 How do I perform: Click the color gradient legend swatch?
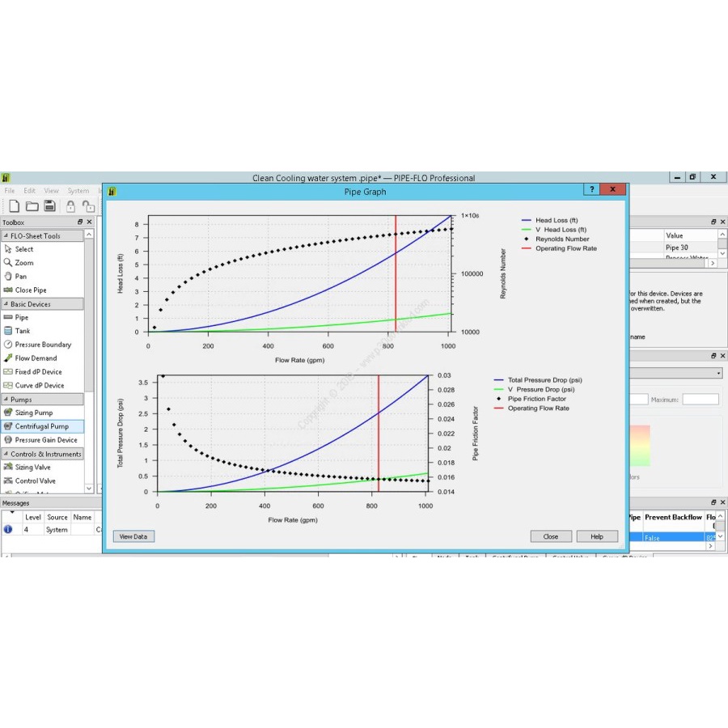click(641, 446)
